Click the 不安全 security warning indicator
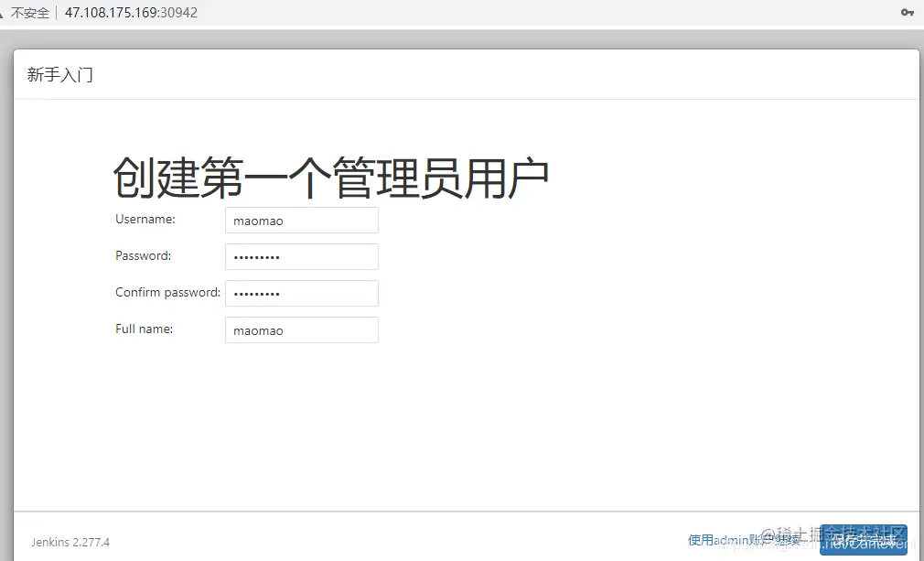Screen dimensions: 924x561 30,13
